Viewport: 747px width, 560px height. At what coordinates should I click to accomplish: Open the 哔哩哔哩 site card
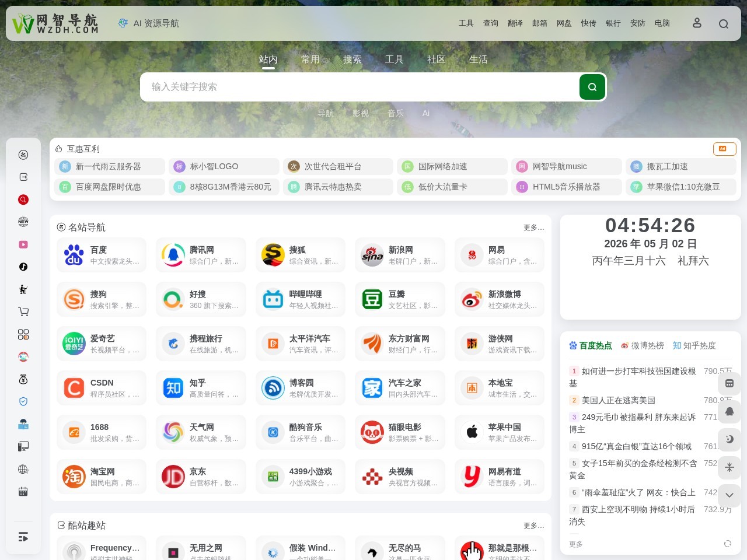301,299
